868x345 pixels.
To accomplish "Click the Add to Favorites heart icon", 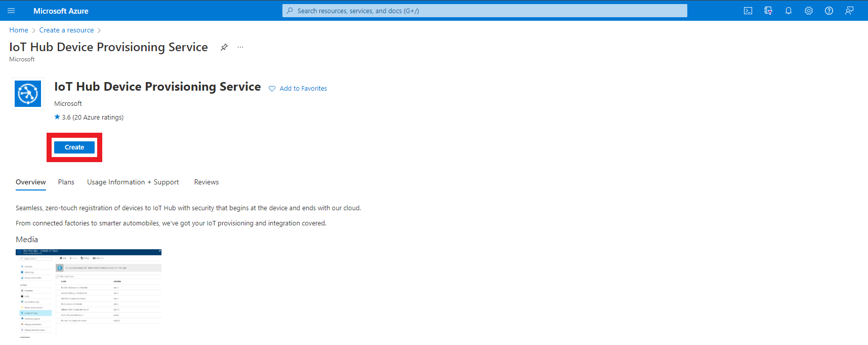I will [x=272, y=89].
